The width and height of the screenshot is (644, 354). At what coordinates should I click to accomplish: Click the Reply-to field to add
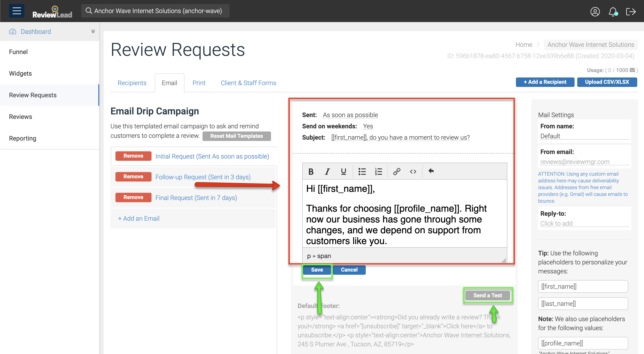(x=557, y=223)
